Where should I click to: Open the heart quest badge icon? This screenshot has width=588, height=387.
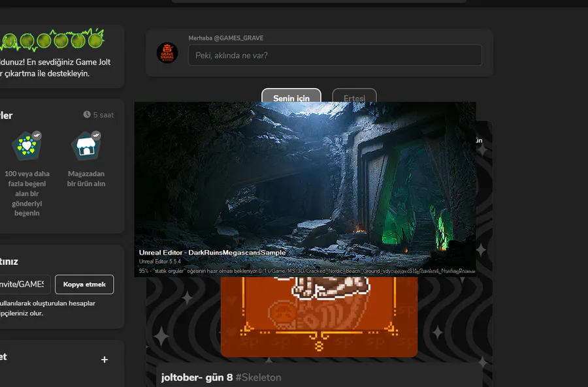click(x=27, y=146)
